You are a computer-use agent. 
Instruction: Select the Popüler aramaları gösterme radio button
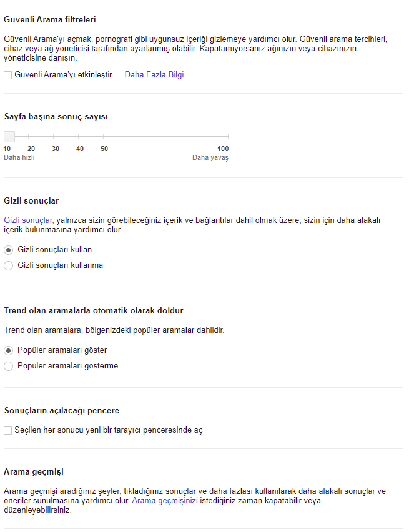click(x=9, y=366)
